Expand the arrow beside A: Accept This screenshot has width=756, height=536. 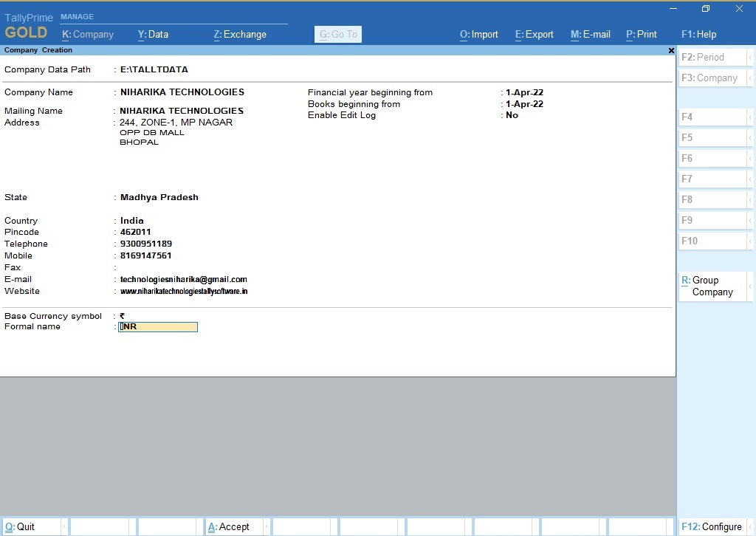coord(267,527)
